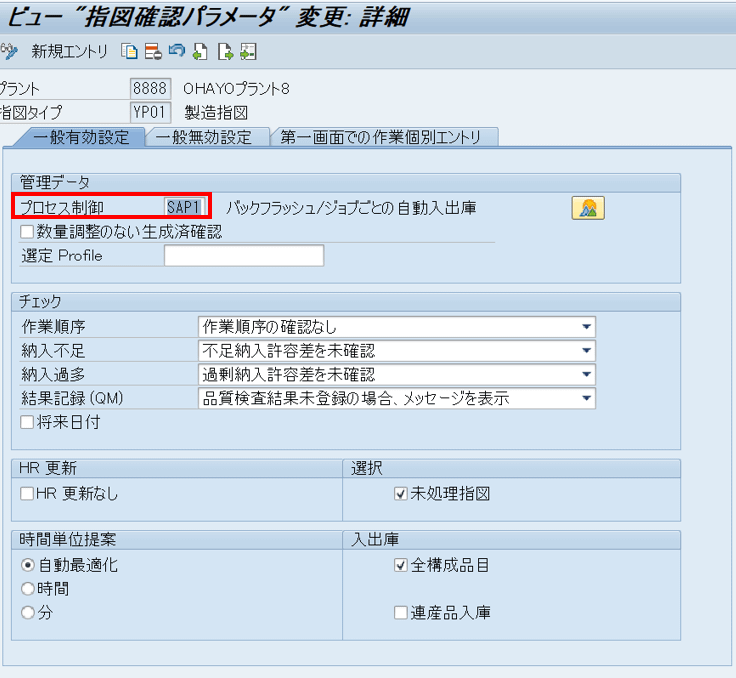The width and height of the screenshot is (736, 678).
Task: Click the other entry selection icon
Action: (x=248, y=50)
